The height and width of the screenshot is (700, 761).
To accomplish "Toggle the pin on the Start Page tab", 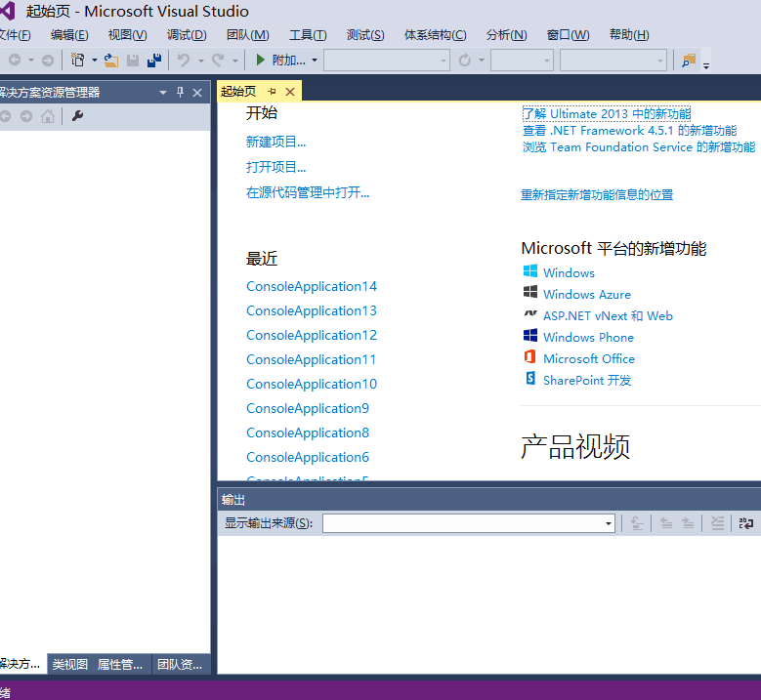I will [272, 91].
